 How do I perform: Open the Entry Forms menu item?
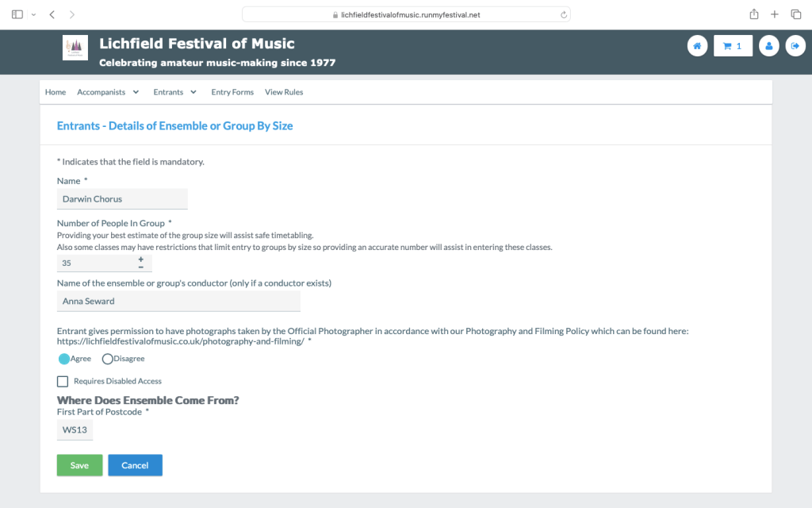coord(232,92)
